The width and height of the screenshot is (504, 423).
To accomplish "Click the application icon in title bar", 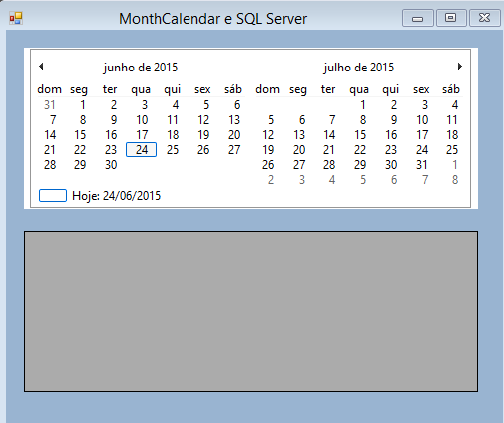I will pos(16,18).
